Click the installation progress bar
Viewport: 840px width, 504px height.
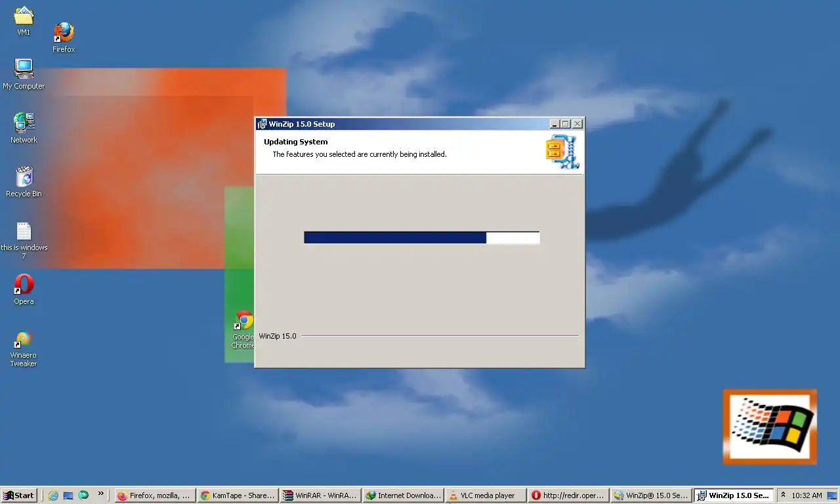[x=422, y=238]
